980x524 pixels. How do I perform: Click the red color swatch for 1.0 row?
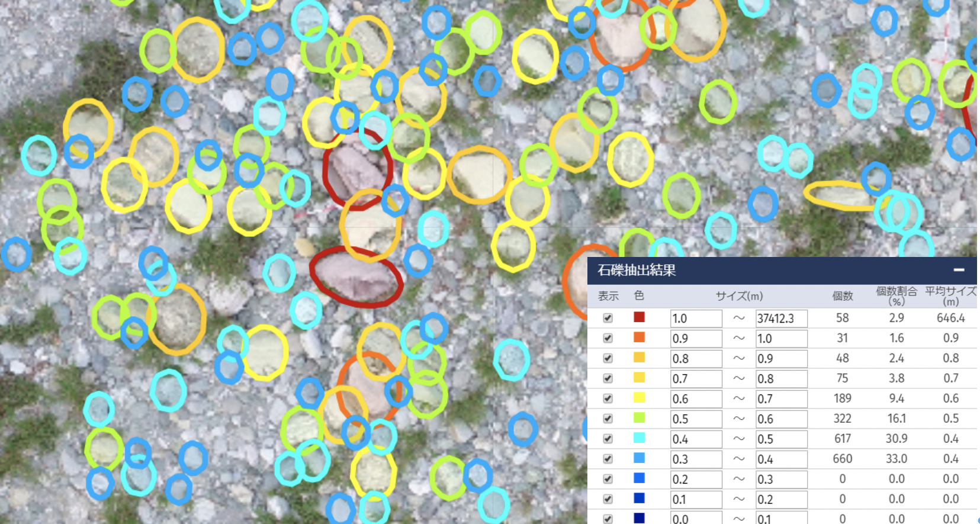point(639,317)
